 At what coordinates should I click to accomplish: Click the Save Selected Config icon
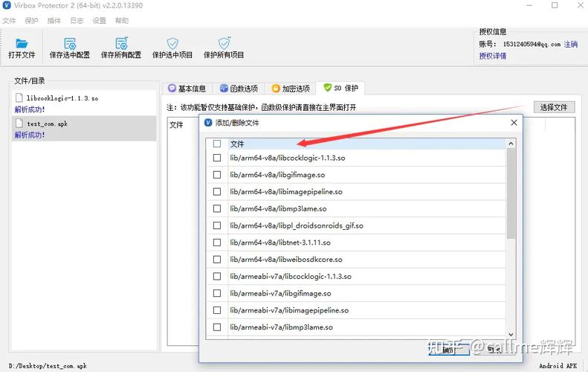click(x=69, y=44)
